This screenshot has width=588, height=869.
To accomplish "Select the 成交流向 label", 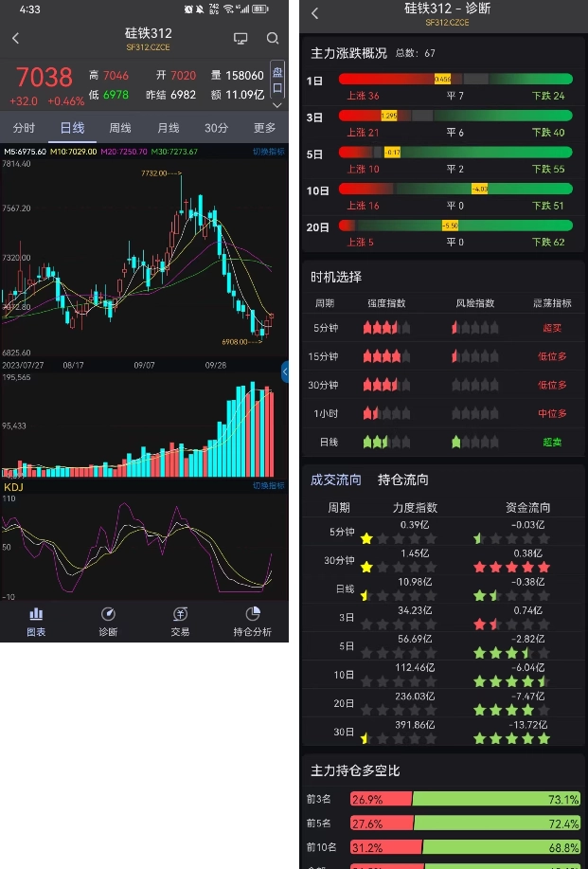I will [x=336, y=480].
